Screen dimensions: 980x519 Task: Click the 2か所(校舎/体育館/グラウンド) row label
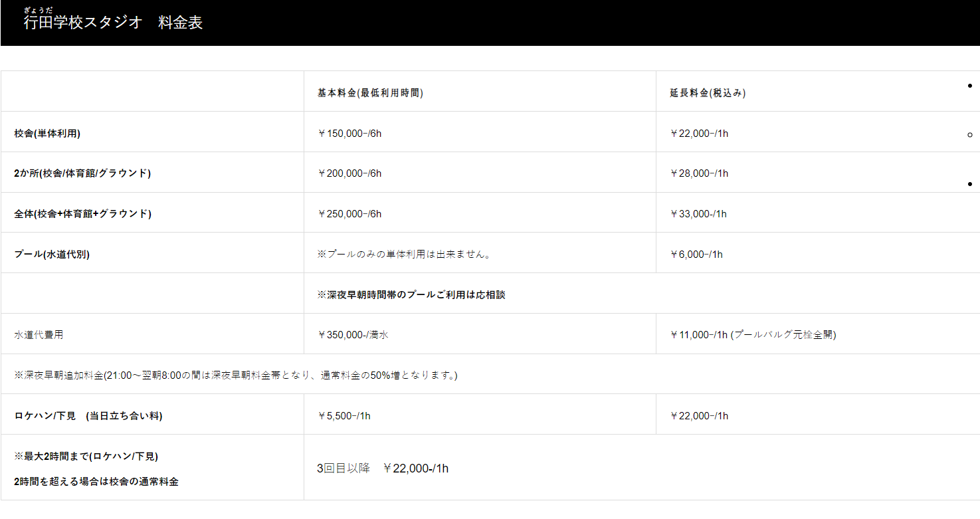[x=82, y=173]
